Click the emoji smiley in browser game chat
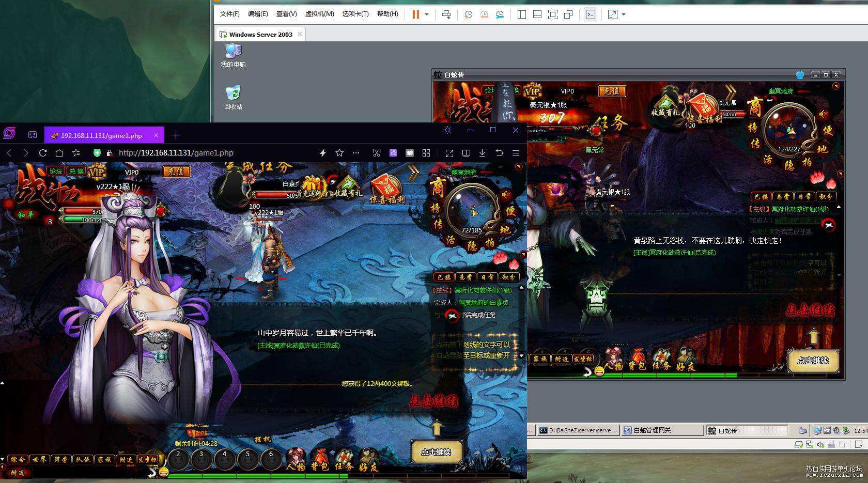This screenshot has height=483, width=868. (164, 472)
